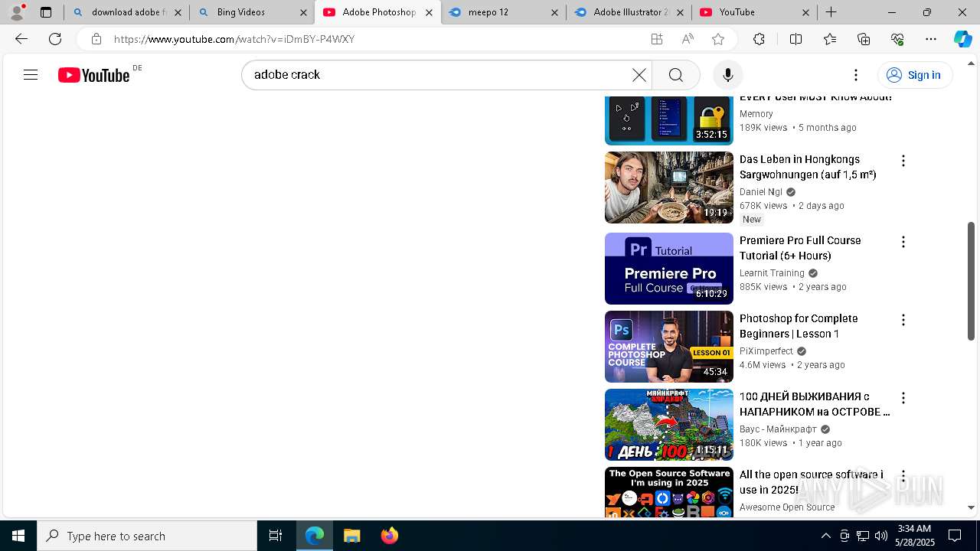
Task: Go to YouTube home via logo
Action: point(94,75)
